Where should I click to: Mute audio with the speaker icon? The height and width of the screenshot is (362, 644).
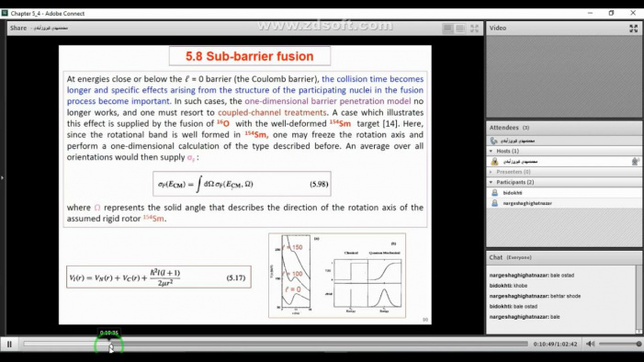[590, 344]
